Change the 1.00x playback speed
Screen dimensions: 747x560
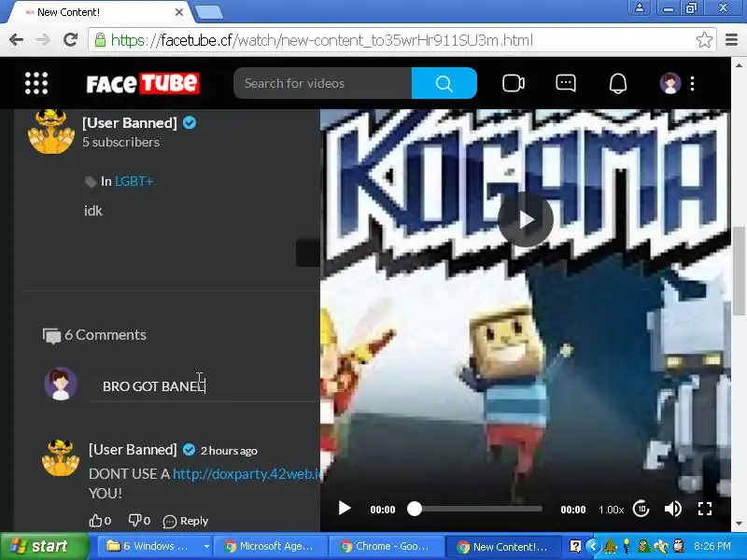[x=611, y=510]
